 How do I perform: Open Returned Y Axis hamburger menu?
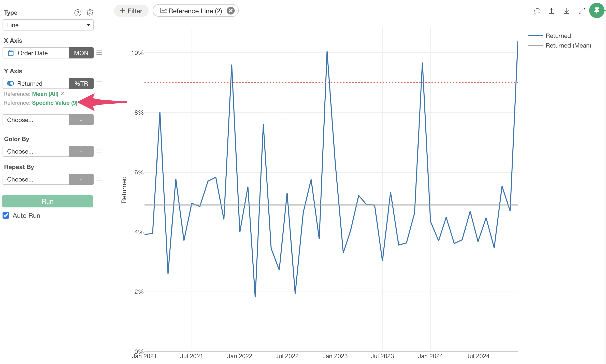(99, 83)
